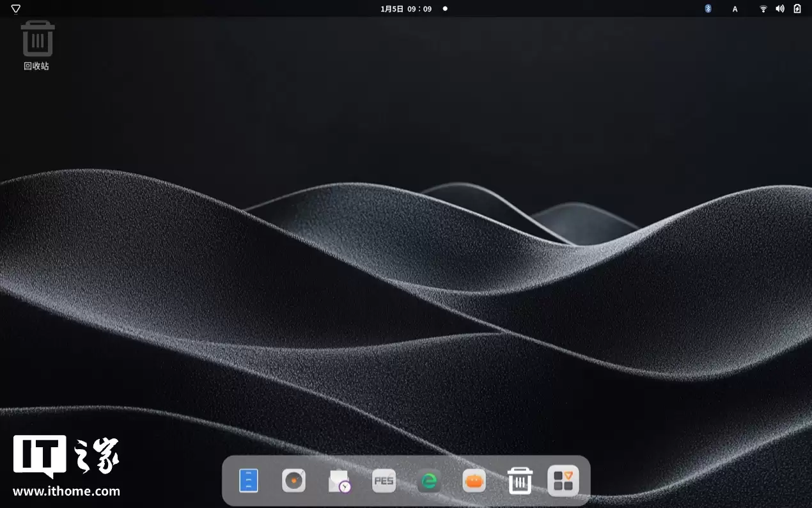This screenshot has width=812, height=508.
Task: Open the app launcher grid in the dock
Action: point(563,480)
